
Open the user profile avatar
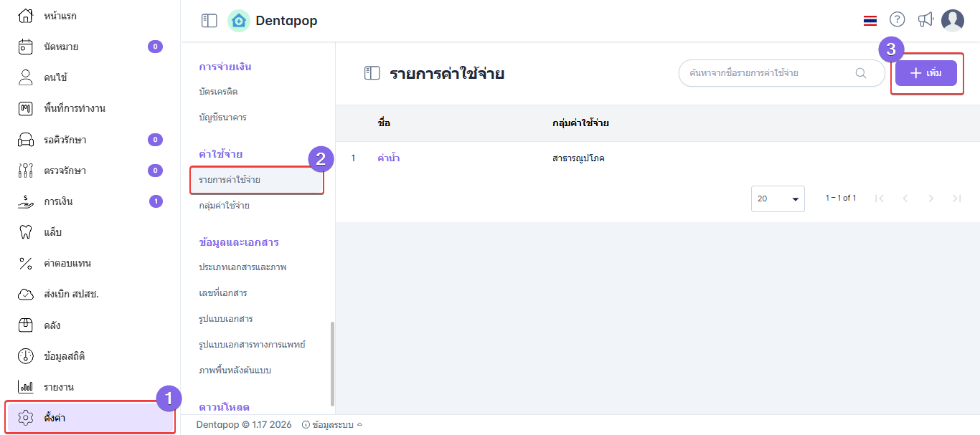tap(953, 21)
